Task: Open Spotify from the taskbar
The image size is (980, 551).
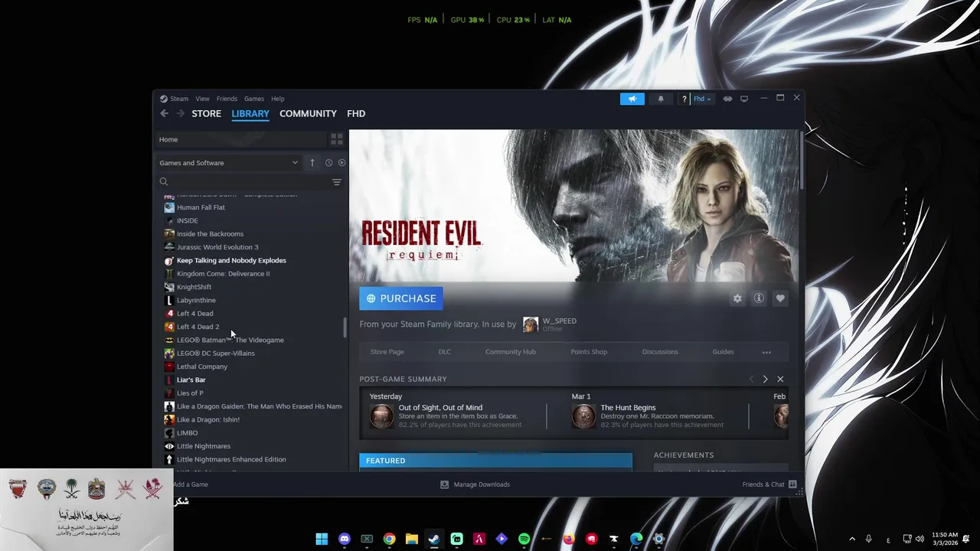Action: 524,539
